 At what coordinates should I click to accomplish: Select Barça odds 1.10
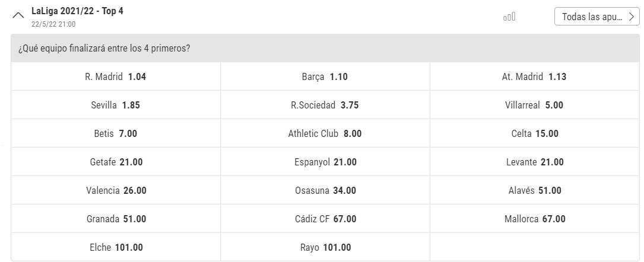tap(325, 76)
